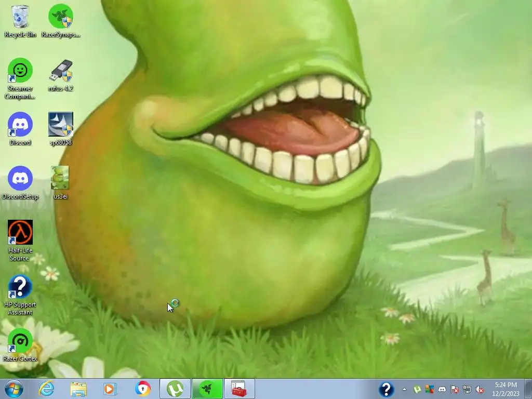Select the Discord shortcut icon
The height and width of the screenshot is (399, 532).
pos(20,129)
